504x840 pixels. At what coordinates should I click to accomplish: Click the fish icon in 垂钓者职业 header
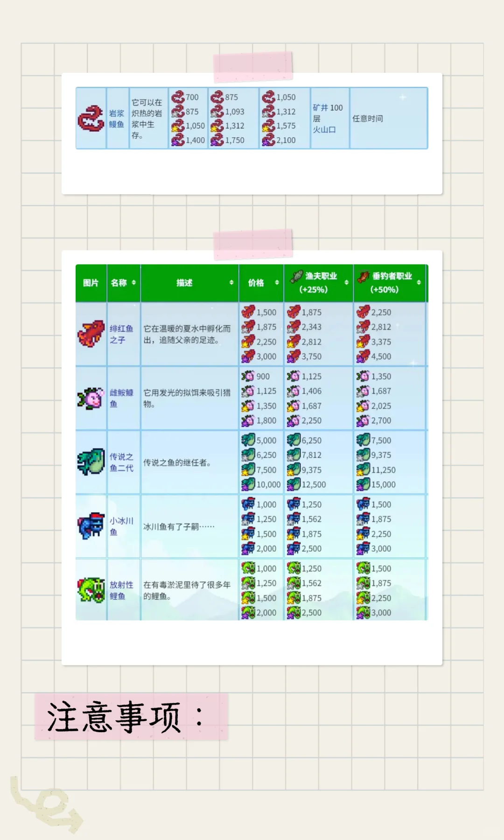pyautogui.click(x=364, y=276)
